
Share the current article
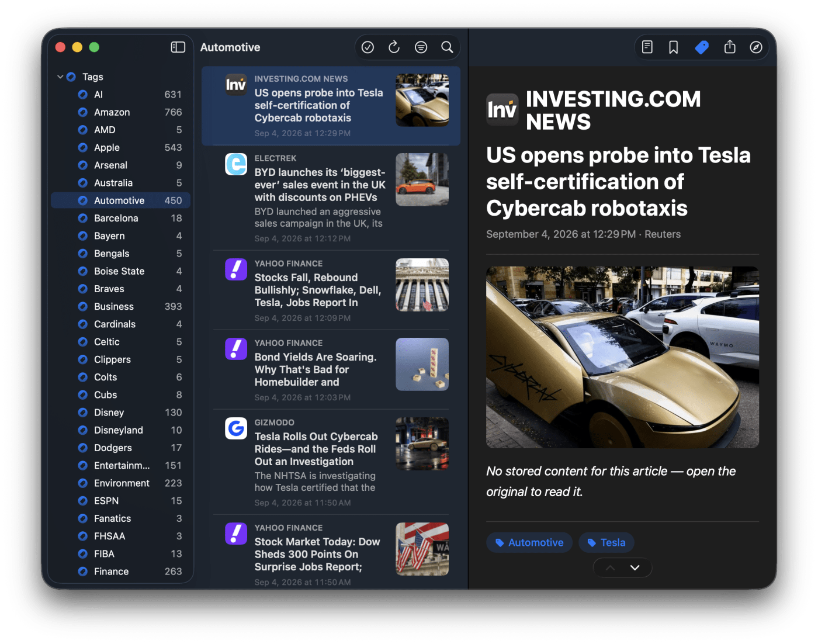[x=730, y=47]
